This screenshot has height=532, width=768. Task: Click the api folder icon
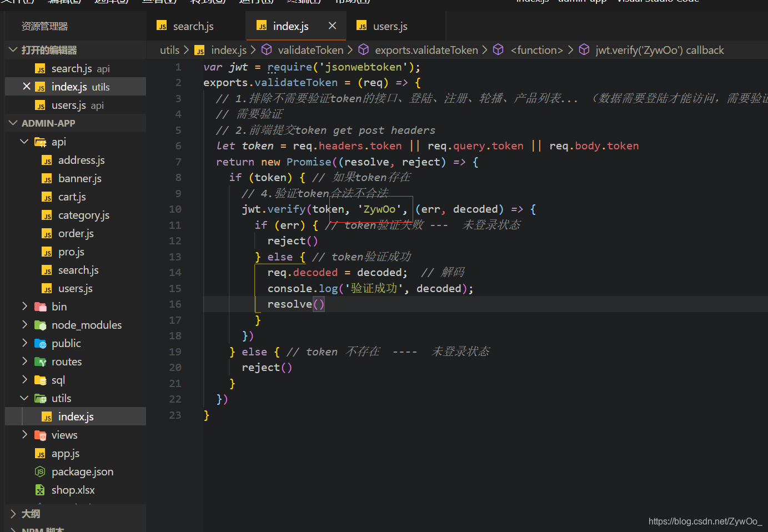40,142
